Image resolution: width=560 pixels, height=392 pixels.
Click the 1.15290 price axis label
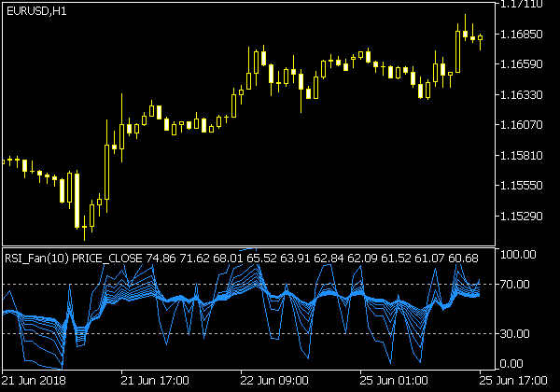pos(522,217)
